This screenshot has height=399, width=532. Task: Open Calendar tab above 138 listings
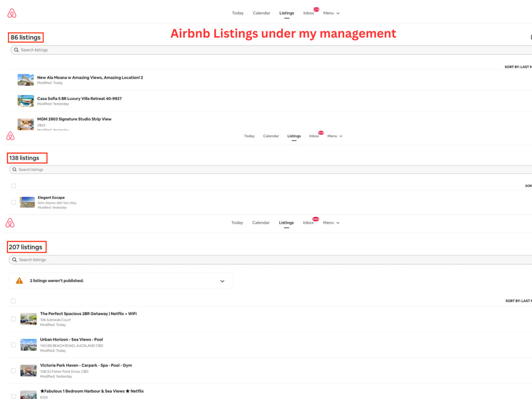click(x=271, y=136)
